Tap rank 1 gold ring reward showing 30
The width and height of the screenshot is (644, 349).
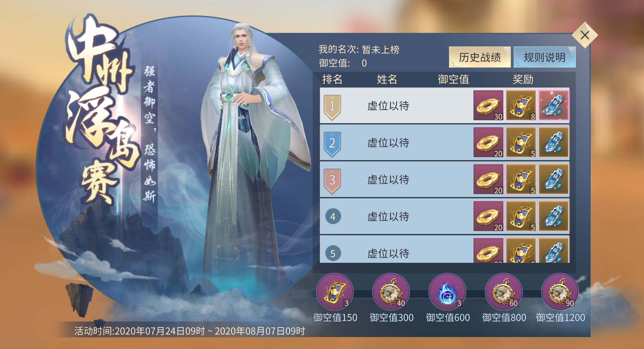tap(488, 105)
